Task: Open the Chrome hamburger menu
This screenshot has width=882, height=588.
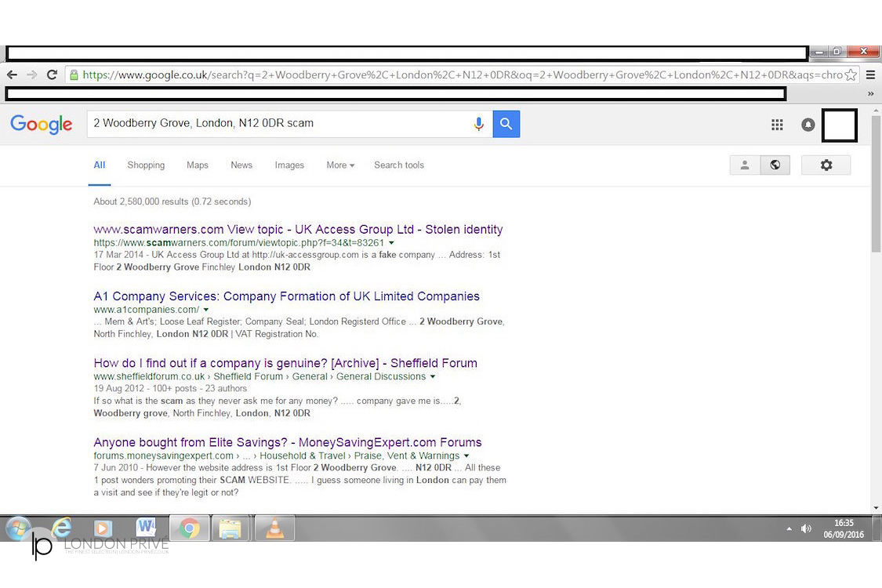Action: (x=870, y=74)
